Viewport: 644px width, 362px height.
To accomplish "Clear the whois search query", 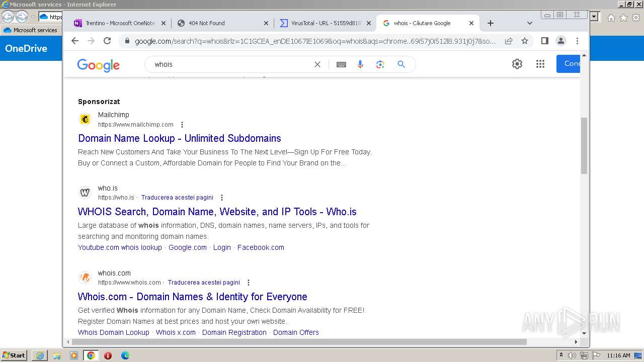I will pyautogui.click(x=317, y=64).
